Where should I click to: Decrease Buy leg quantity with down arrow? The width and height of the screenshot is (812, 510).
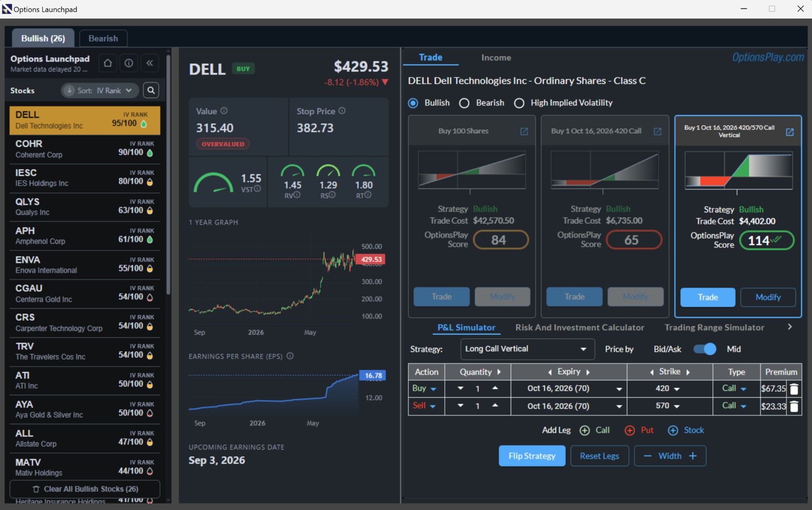click(x=460, y=388)
